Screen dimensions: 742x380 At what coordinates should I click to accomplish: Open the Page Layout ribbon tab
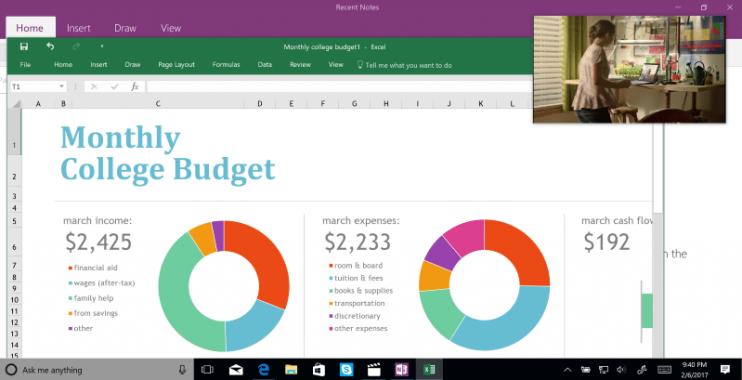[x=177, y=65]
